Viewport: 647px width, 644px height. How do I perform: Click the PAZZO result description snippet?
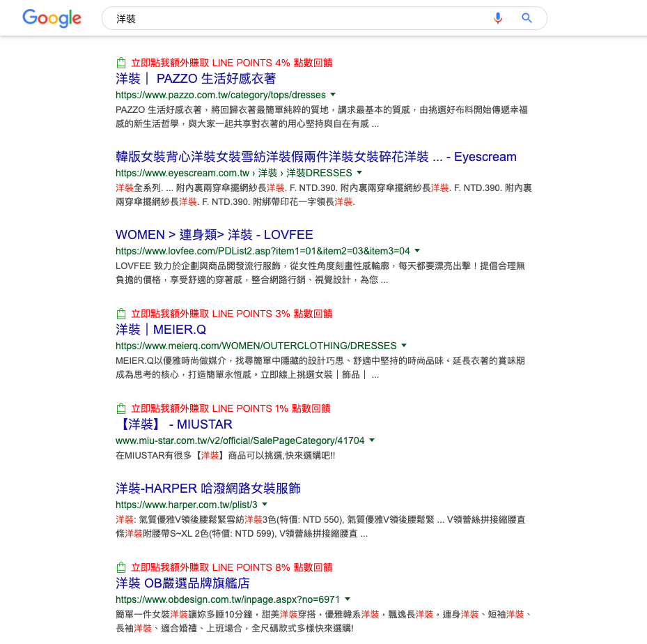click(x=322, y=117)
